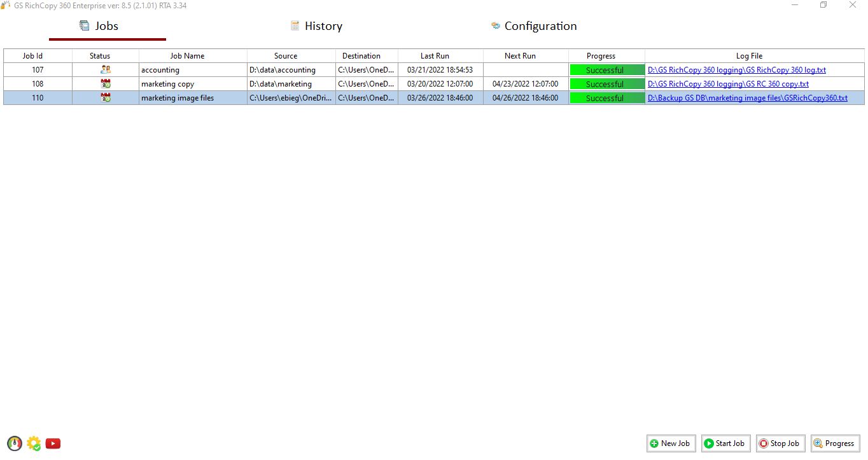Click the status icon for accounting job

106,70
